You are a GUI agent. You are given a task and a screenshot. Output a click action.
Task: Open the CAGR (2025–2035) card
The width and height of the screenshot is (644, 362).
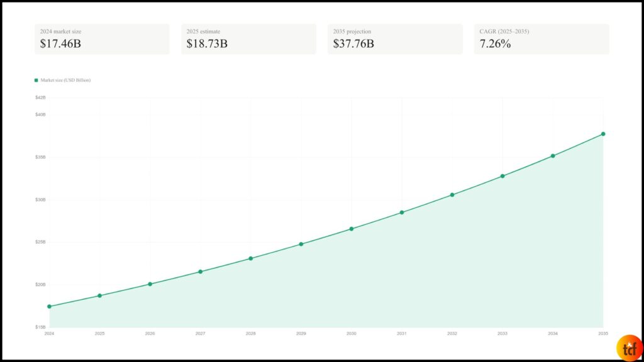[x=541, y=39]
